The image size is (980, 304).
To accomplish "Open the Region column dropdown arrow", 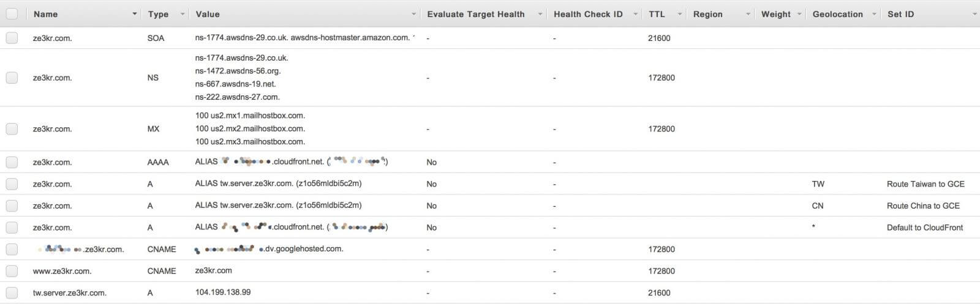I will pyautogui.click(x=748, y=14).
